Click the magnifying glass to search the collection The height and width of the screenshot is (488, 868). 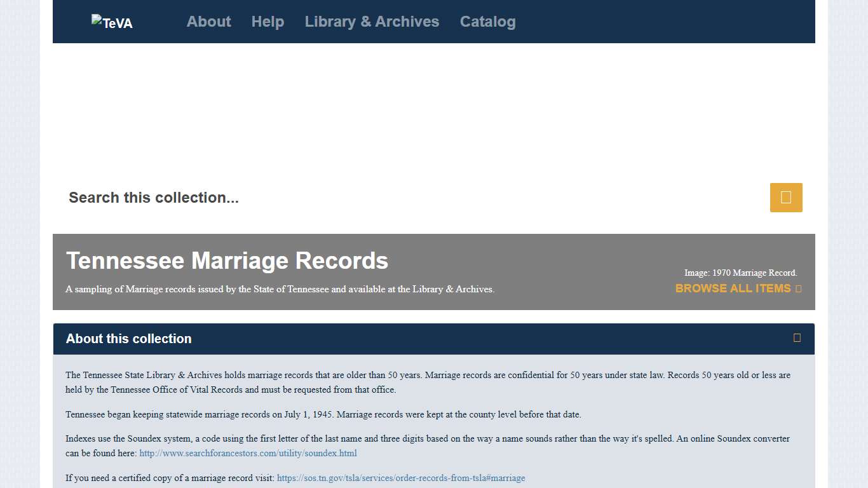tap(786, 198)
